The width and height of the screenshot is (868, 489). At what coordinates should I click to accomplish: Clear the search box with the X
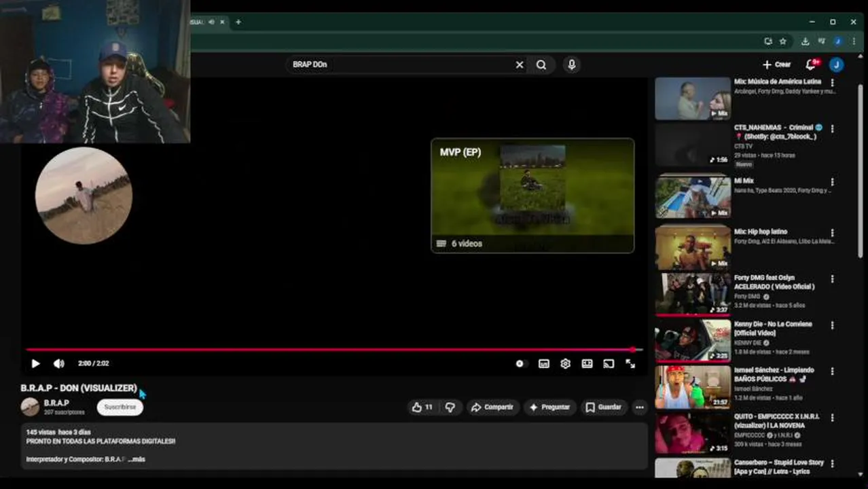click(x=520, y=65)
